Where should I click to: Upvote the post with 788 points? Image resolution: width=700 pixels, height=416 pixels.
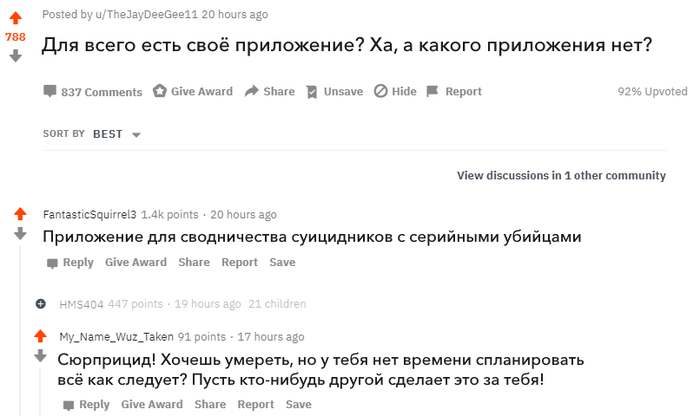16,18
